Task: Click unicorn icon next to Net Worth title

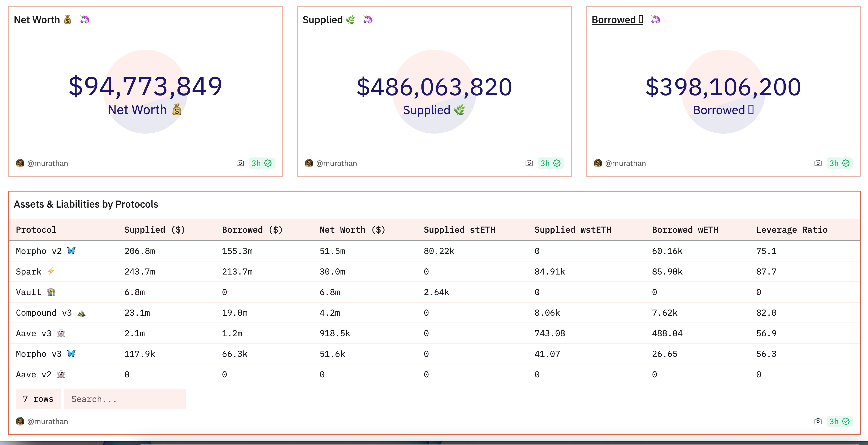Action: 84,20
